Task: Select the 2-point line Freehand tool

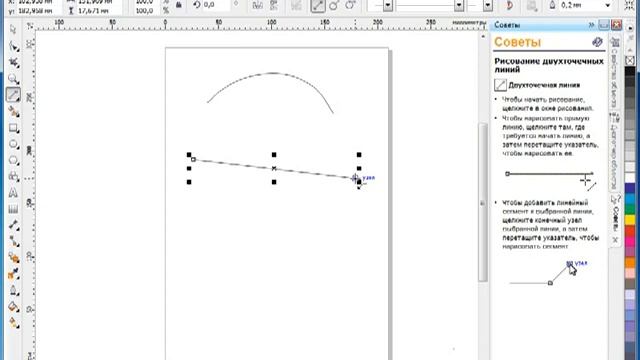Action: coord(13,95)
